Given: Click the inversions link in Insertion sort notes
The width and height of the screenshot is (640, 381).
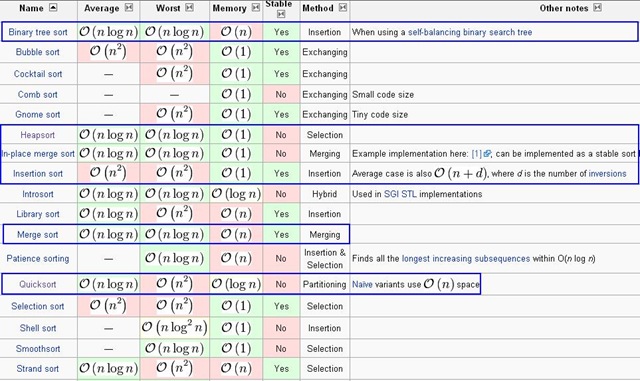Looking at the screenshot, I should point(607,174).
